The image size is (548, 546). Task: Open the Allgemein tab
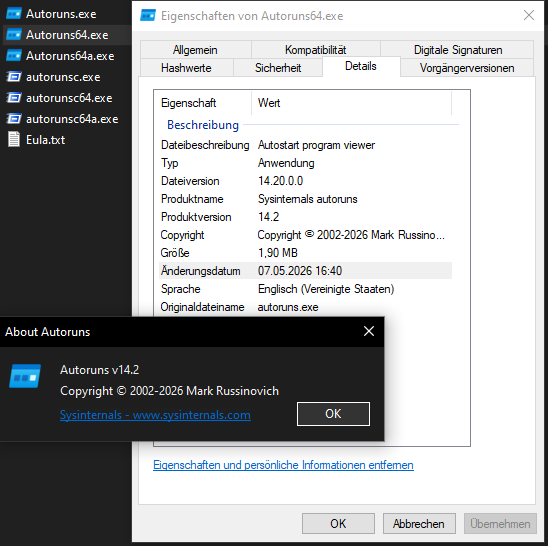click(195, 50)
